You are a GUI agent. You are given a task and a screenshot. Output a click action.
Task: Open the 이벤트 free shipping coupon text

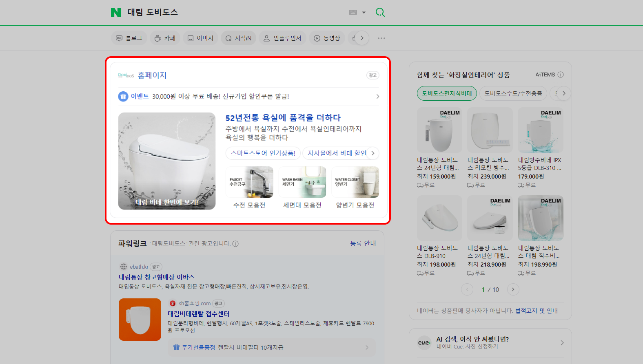click(x=220, y=97)
